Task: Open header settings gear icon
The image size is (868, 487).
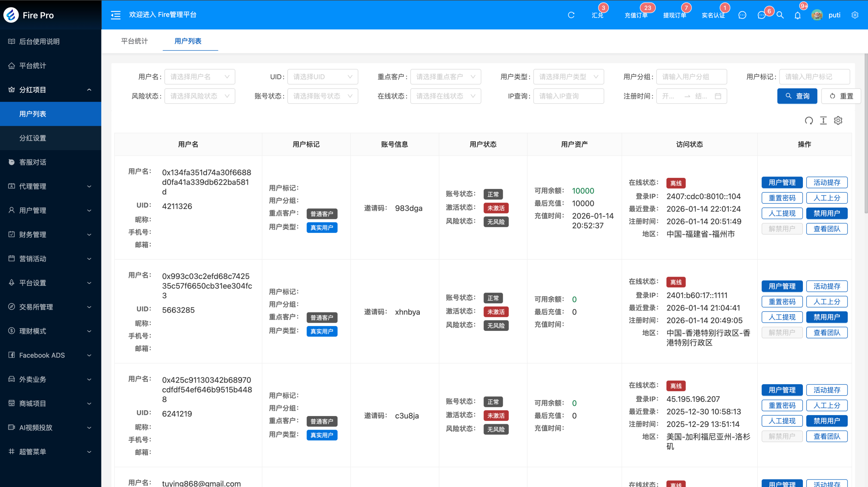Action: click(x=855, y=15)
